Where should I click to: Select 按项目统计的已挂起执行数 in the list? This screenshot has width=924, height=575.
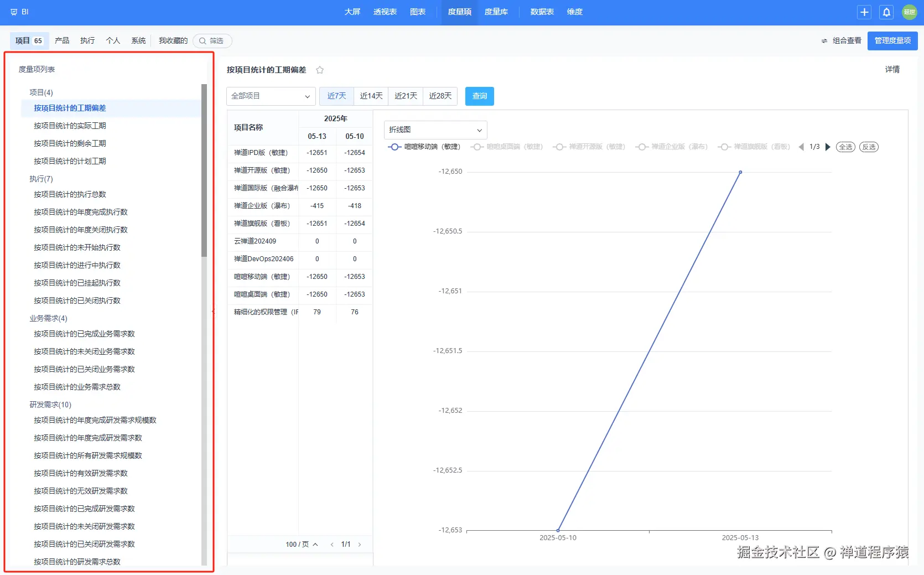click(77, 283)
